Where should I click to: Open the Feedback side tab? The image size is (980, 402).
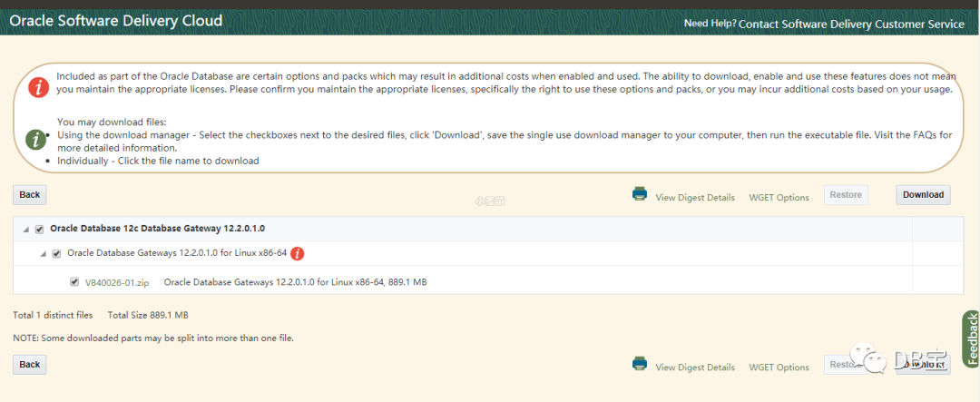(971, 338)
